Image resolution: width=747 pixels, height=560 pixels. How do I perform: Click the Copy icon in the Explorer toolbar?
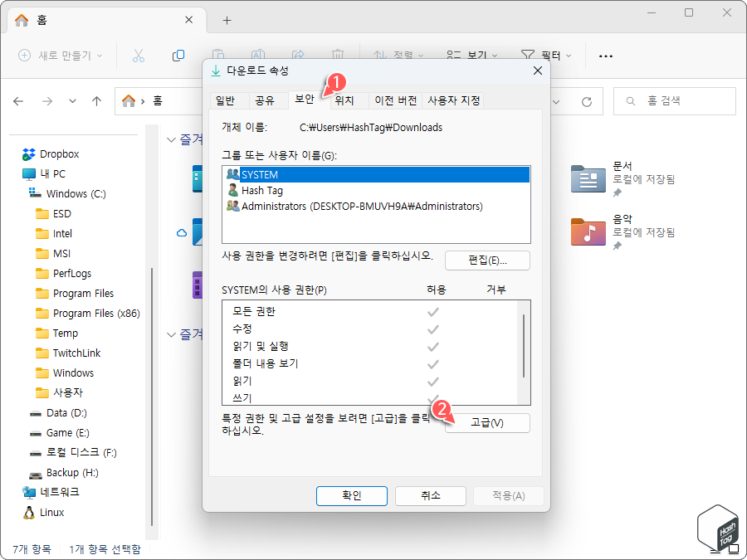tap(178, 56)
